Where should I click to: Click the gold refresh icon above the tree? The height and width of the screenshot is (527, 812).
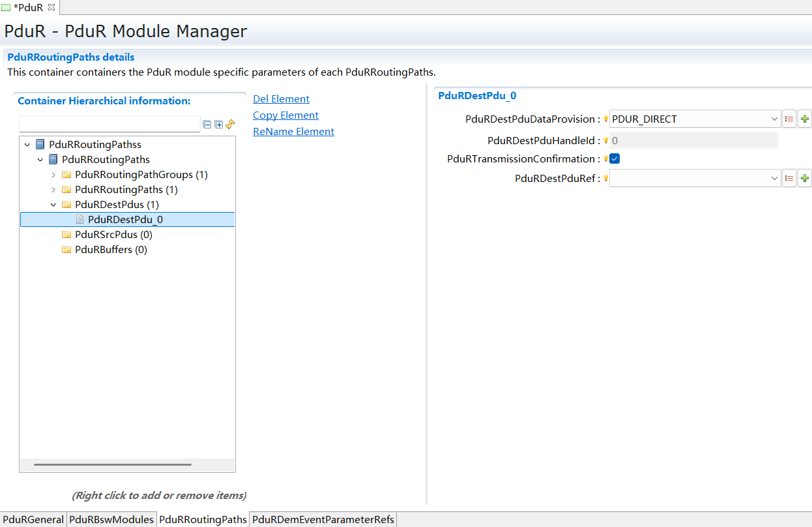point(229,124)
